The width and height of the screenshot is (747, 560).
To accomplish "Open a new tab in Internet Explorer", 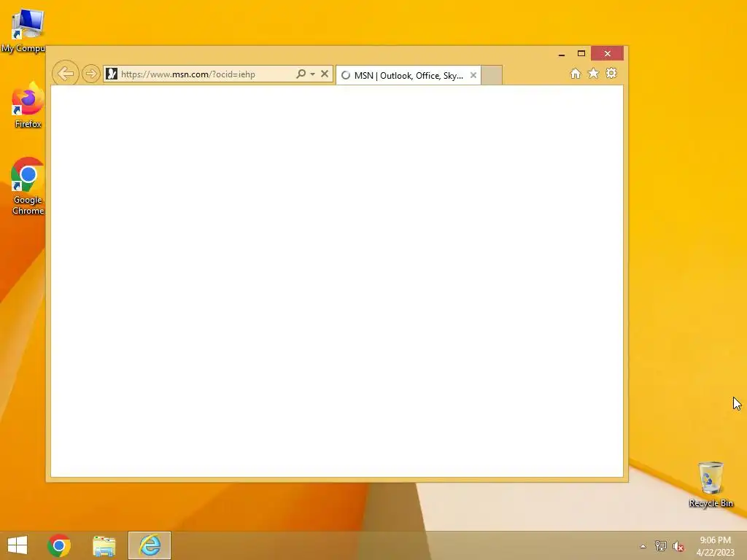I will pos(492,75).
